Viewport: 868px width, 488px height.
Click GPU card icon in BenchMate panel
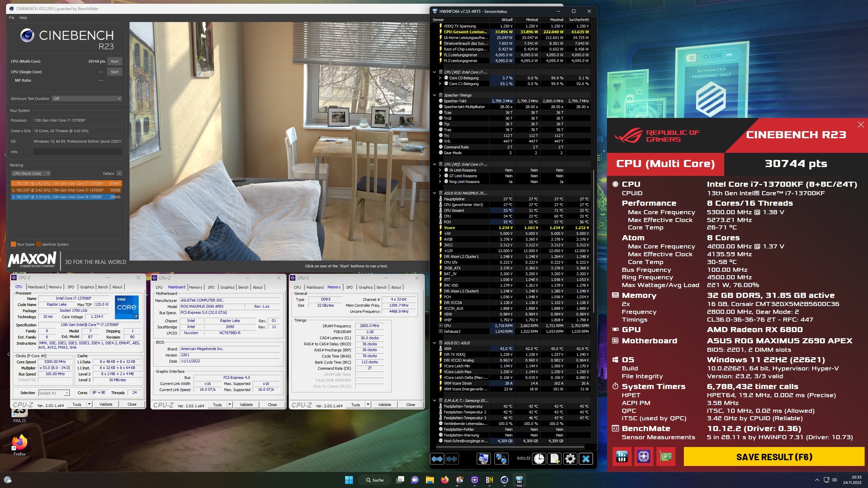(x=665, y=456)
